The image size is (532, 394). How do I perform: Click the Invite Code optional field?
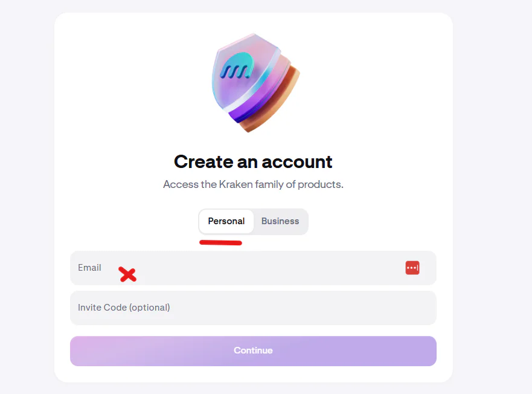click(253, 308)
